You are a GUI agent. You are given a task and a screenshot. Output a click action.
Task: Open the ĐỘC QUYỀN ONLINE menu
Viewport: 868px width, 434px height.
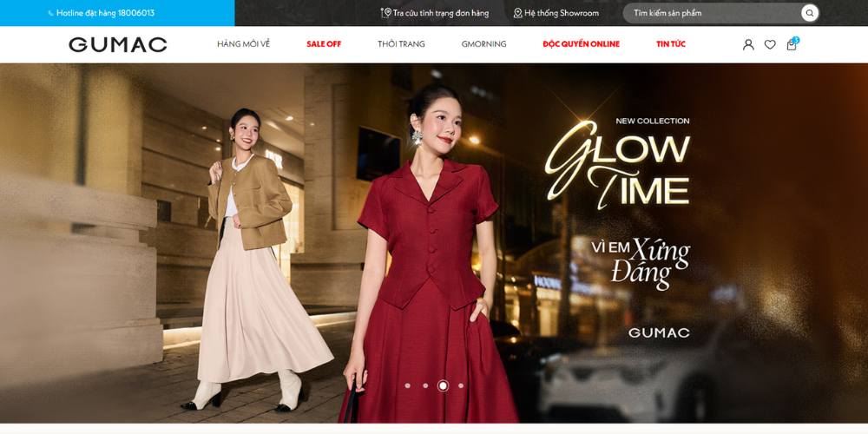(x=582, y=44)
